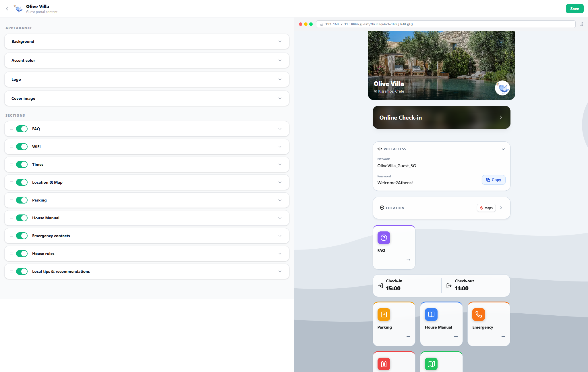
Task: Toggle the Times section switch
Action: [22, 164]
